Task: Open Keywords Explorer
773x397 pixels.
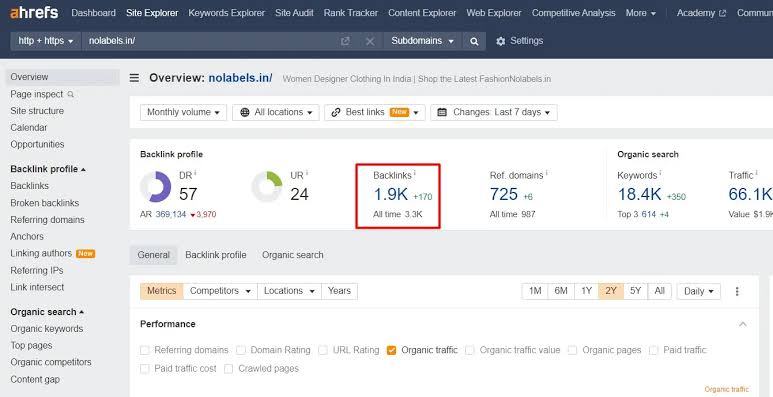Action: click(227, 13)
